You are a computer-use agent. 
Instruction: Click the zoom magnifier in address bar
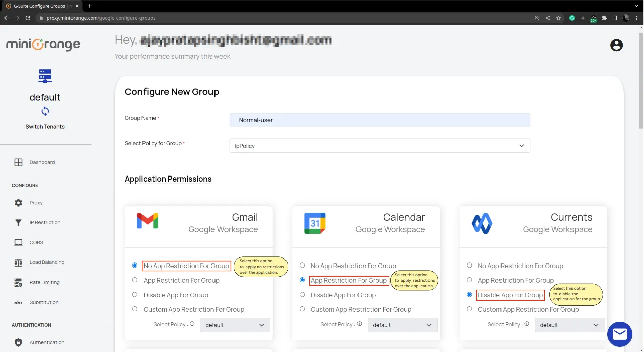[x=537, y=18]
